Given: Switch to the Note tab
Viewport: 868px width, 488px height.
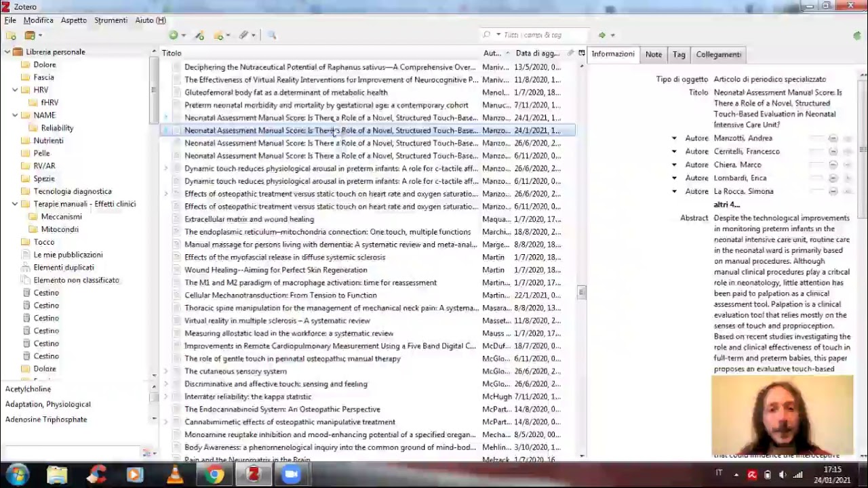Looking at the screenshot, I should tap(654, 55).
